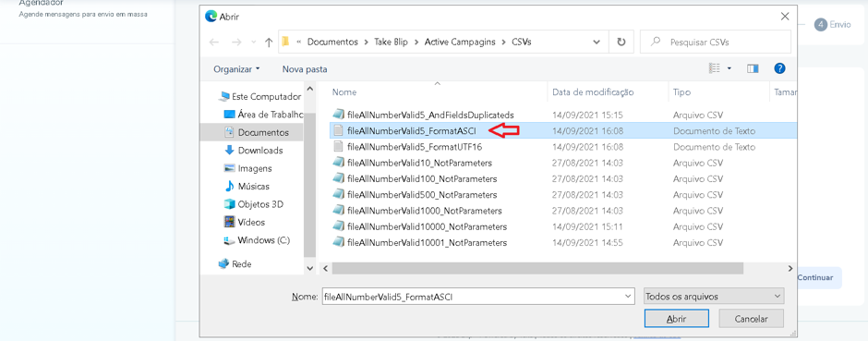Go forward with the Forward arrow

[236, 43]
